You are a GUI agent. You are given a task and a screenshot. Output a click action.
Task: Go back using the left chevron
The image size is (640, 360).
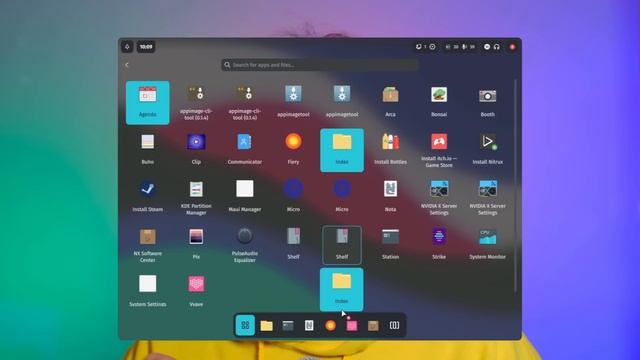tap(127, 65)
